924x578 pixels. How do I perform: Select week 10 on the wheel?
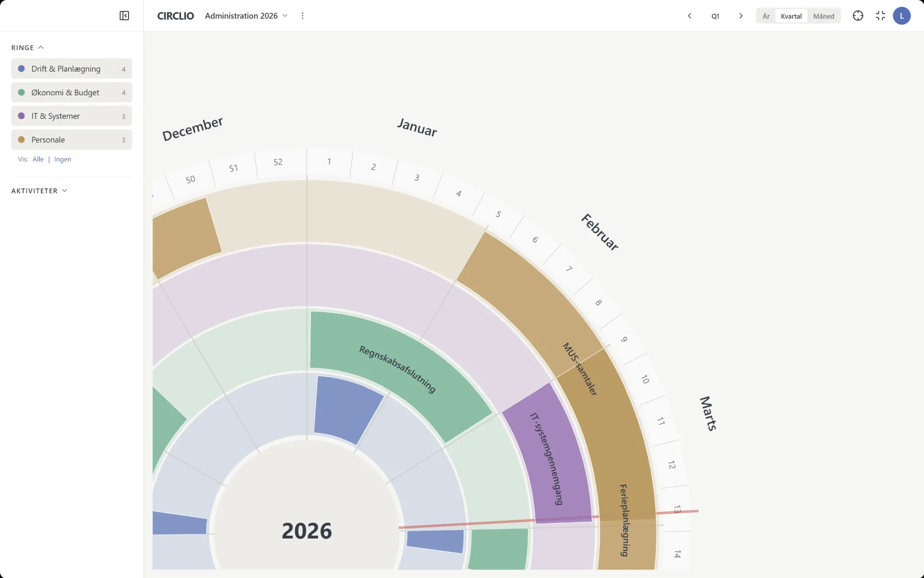[x=645, y=380]
